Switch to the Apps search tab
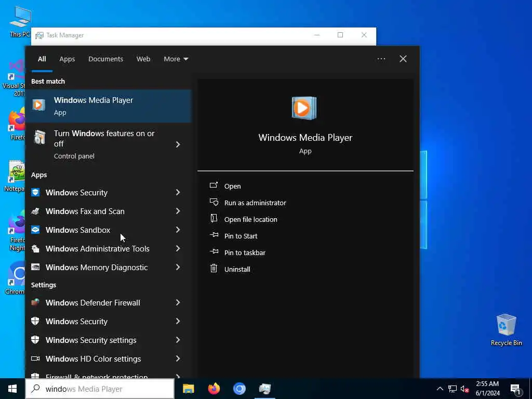This screenshot has height=399, width=532. click(x=67, y=59)
